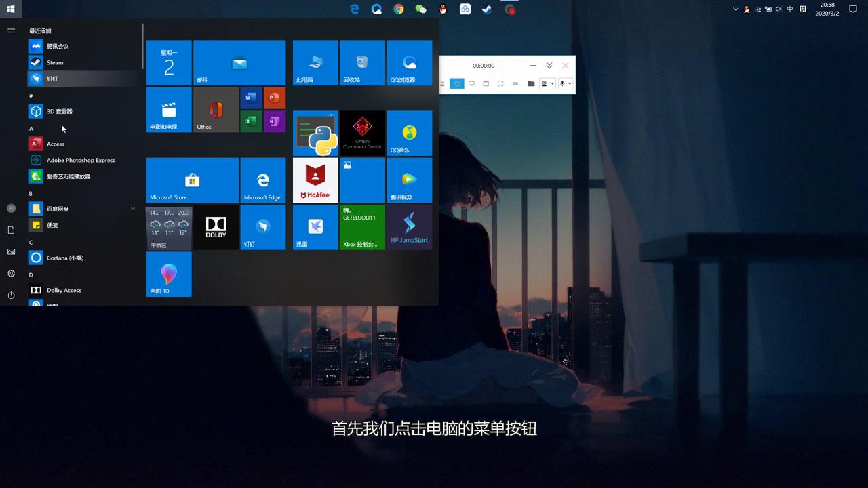
Task: Open the OneNote small tile
Action: point(275,121)
